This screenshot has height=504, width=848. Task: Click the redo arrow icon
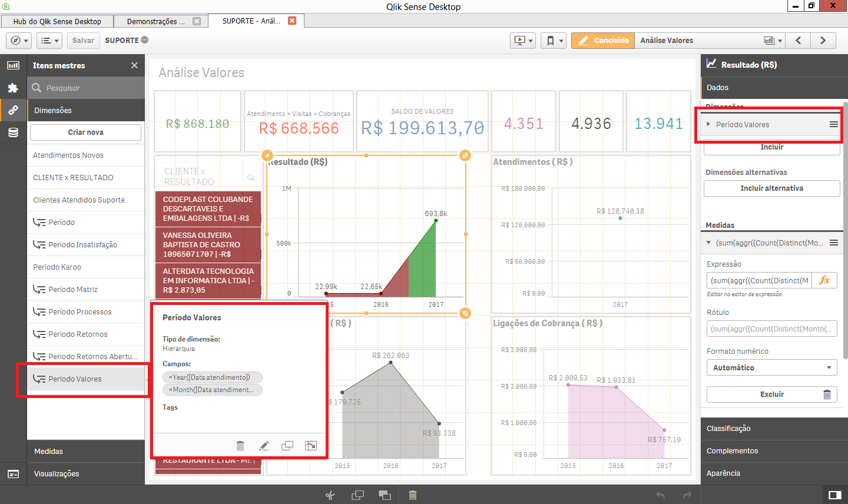(687, 495)
